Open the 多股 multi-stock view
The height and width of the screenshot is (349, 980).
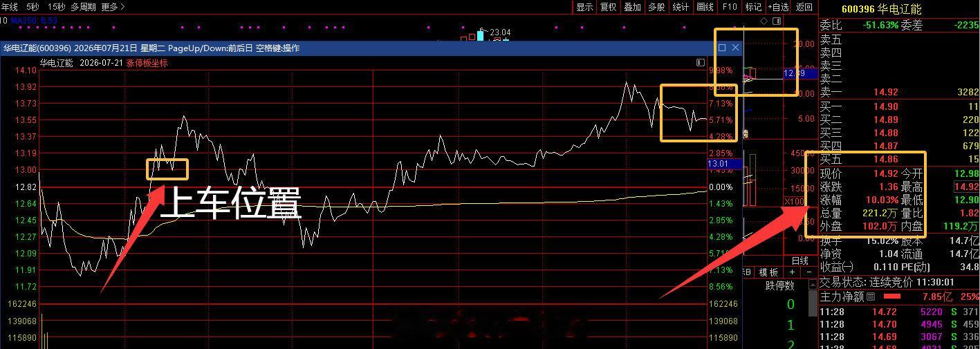656,7
